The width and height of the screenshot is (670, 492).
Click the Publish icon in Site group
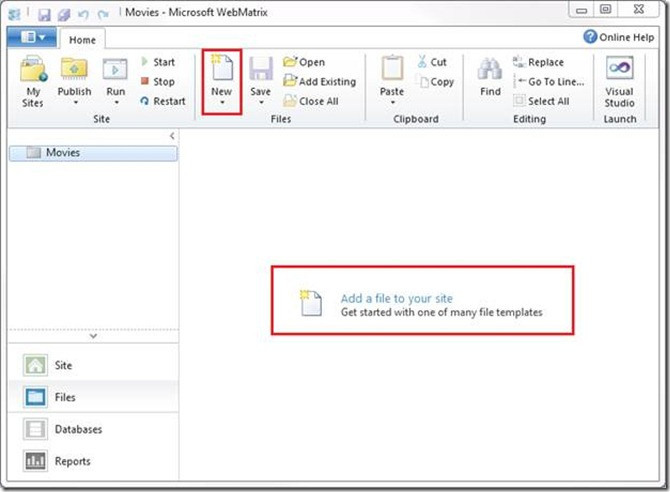tap(74, 68)
